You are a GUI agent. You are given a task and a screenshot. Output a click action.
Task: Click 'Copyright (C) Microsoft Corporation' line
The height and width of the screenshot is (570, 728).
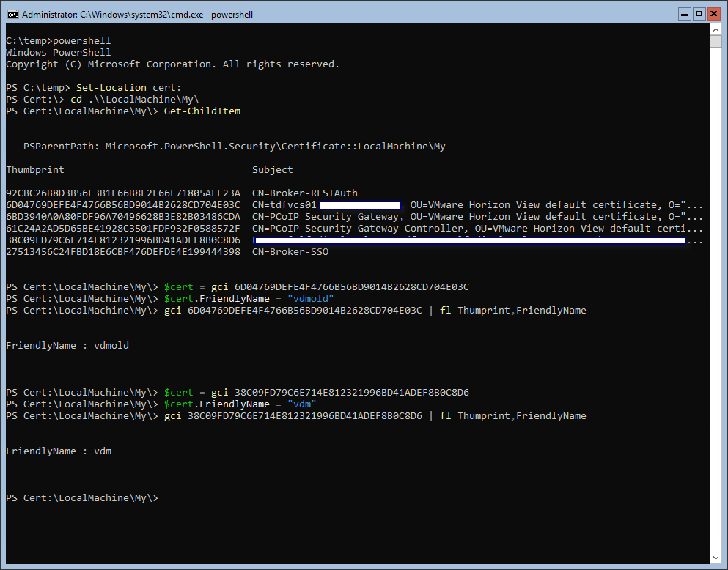[173, 64]
